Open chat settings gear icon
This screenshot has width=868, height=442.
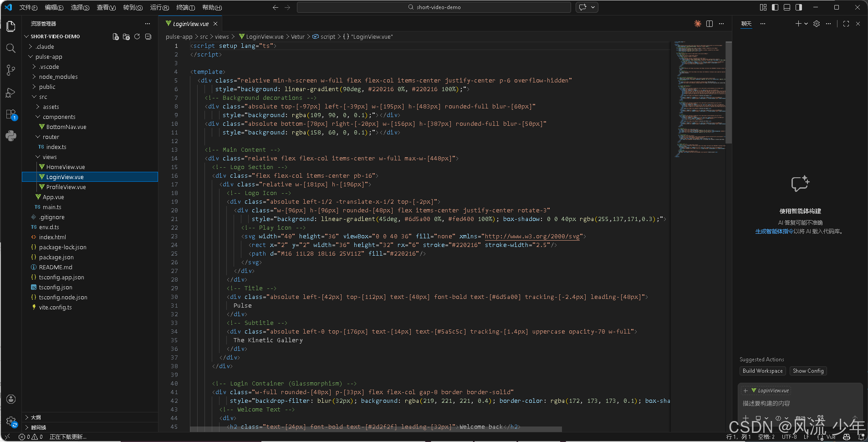(x=817, y=24)
